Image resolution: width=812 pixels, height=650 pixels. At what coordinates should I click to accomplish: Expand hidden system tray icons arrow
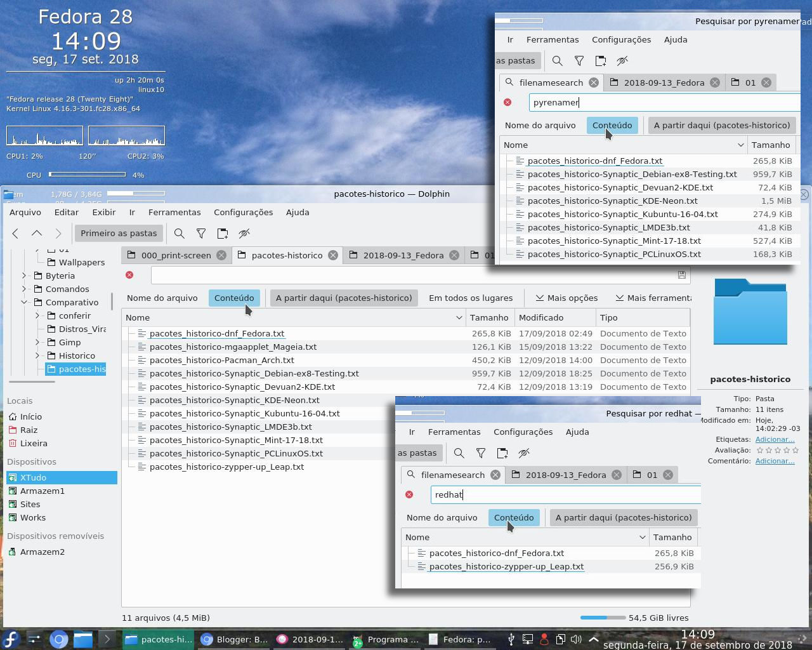pyautogui.click(x=594, y=639)
